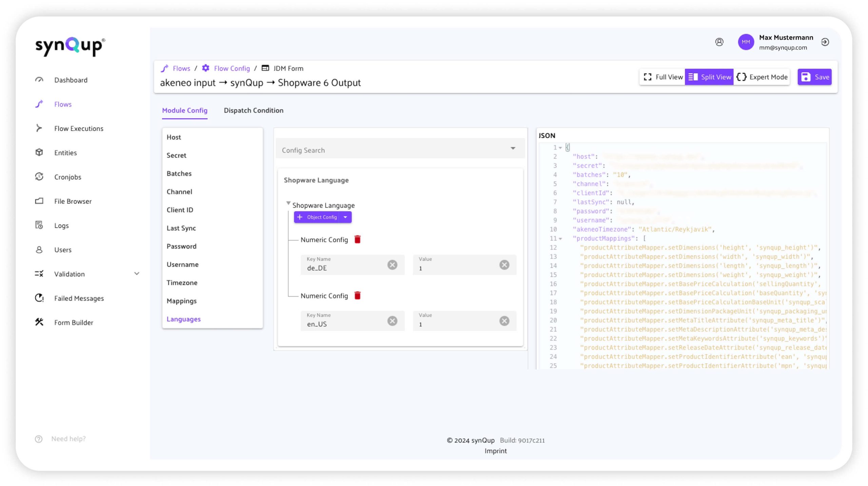Screen dimensions: 868x486
Task: Open the Config Search dropdown arrow
Action: click(x=513, y=148)
